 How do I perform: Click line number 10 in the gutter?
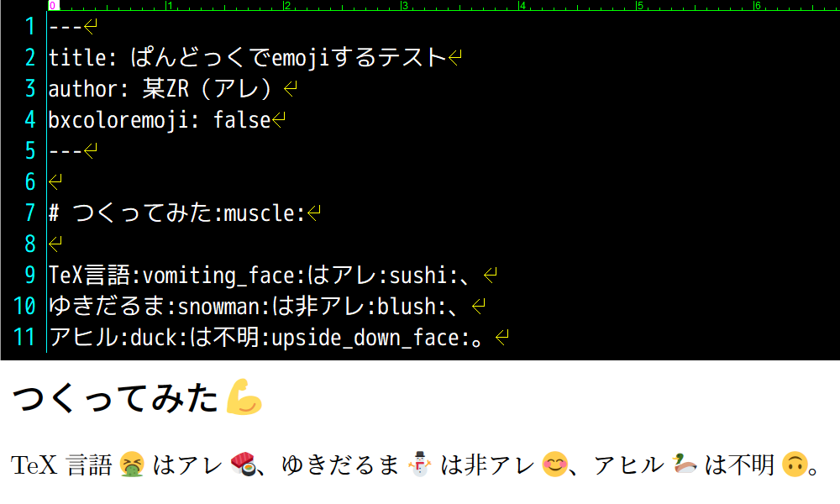coord(25,307)
